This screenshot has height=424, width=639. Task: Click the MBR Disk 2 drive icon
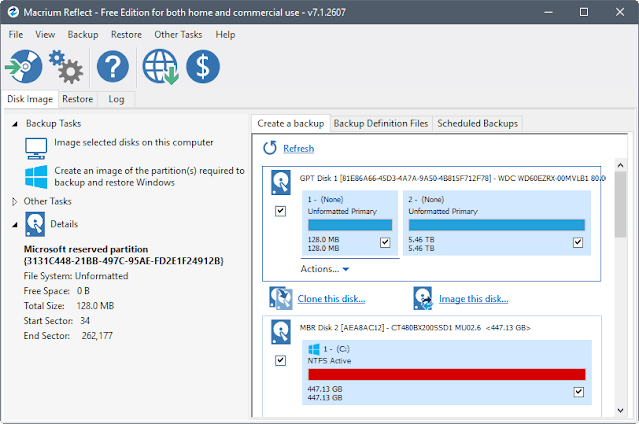coord(281,332)
